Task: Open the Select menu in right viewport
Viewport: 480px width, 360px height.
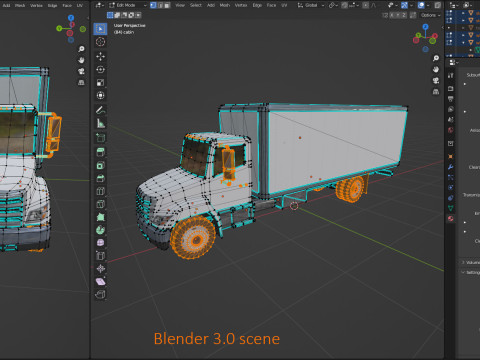Action: [195, 5]
